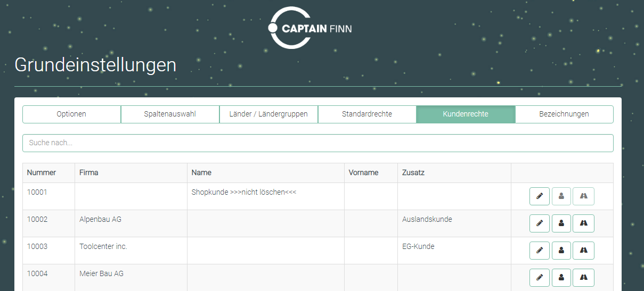644x291 pixels.
Task: Click the active Kundenrechte tab
Action: click(466, 114)
